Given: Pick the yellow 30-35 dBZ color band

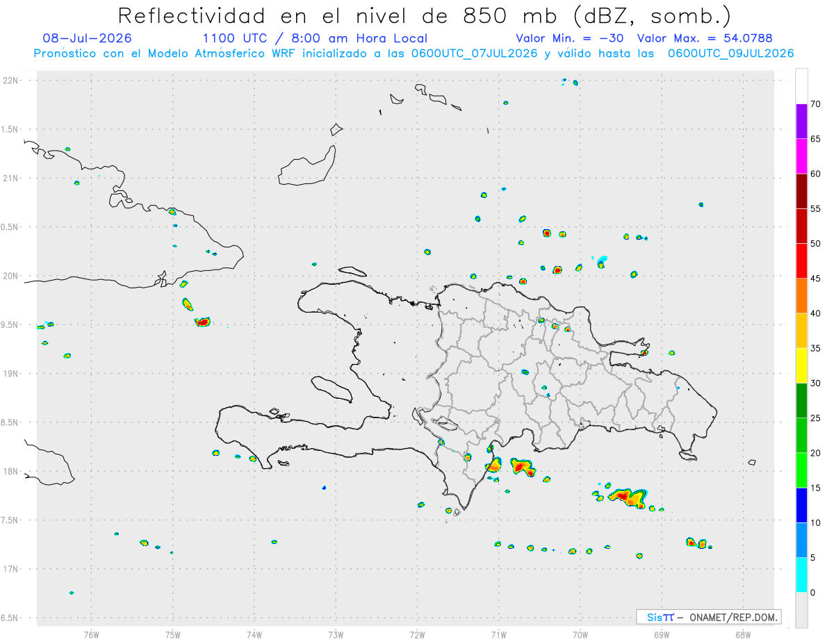Looking at the screenshot, I should pyautogui.click(x=801, y=365).
